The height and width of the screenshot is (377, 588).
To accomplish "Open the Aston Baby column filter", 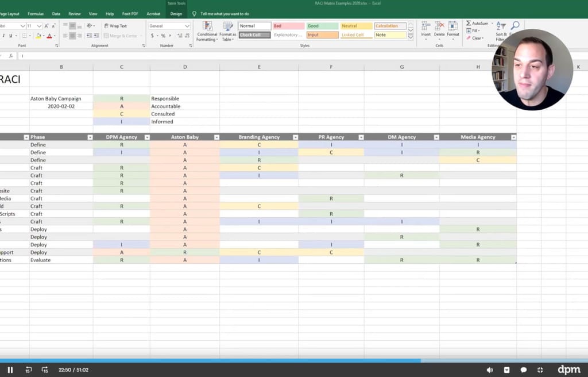I will coord(216,137).
